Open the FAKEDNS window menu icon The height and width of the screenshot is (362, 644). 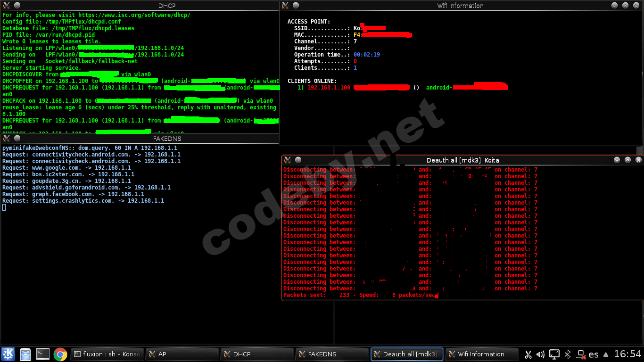click(x=6, y=139)
